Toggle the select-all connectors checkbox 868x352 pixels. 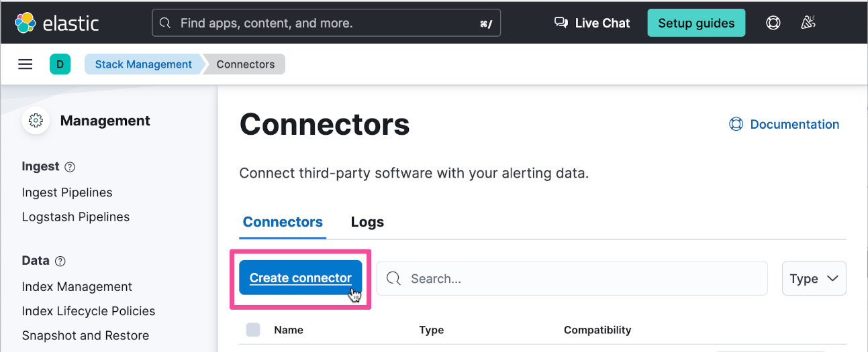[253, 330]
